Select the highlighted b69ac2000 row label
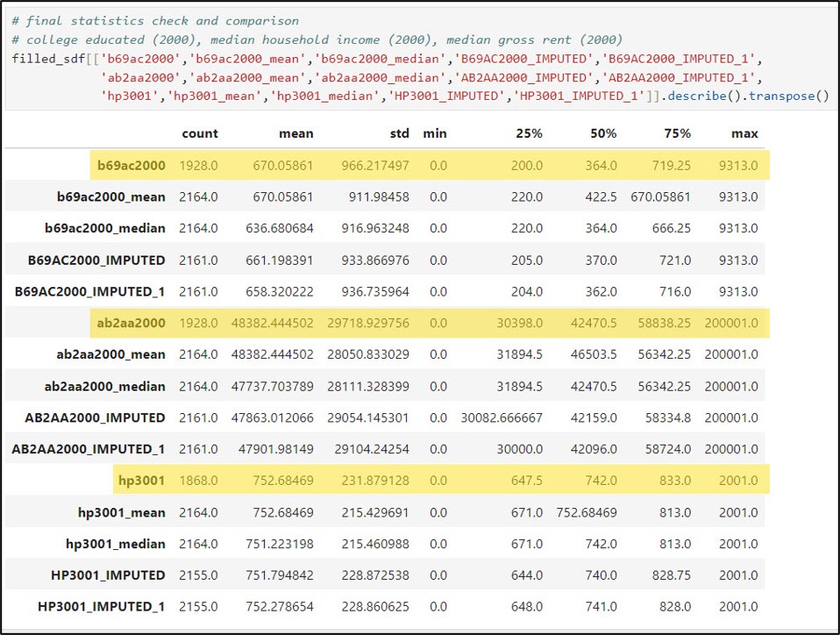The width and height of the screenshot is (840, 635). pos(131,165)
